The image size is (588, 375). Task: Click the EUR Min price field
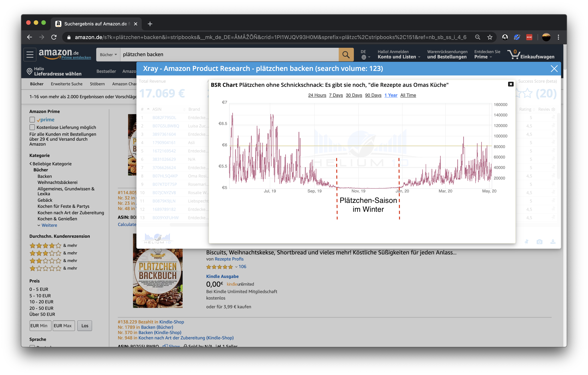click(40, 326)
